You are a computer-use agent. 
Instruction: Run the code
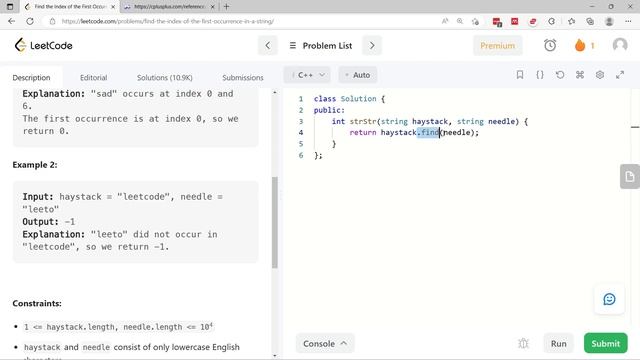[x=558, y=344]
